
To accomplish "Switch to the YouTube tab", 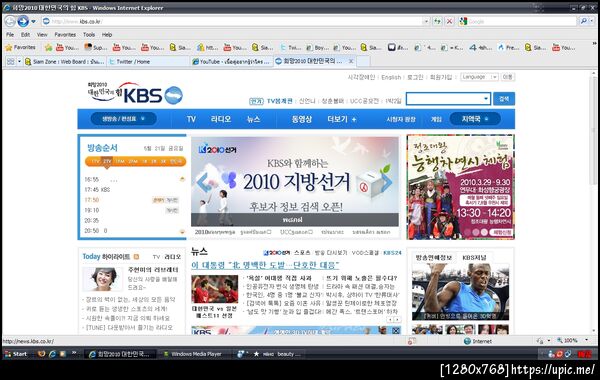I will point(232,61).
